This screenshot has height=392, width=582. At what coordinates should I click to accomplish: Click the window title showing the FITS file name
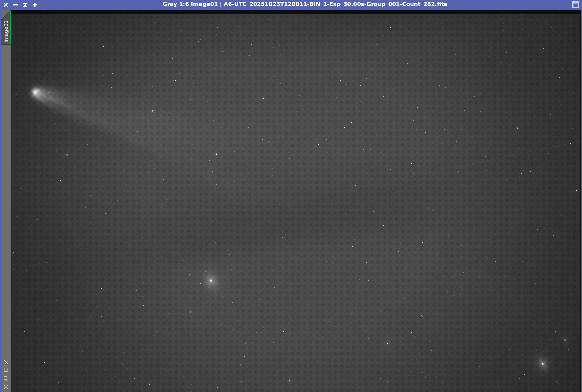click(x=304, y=4)
